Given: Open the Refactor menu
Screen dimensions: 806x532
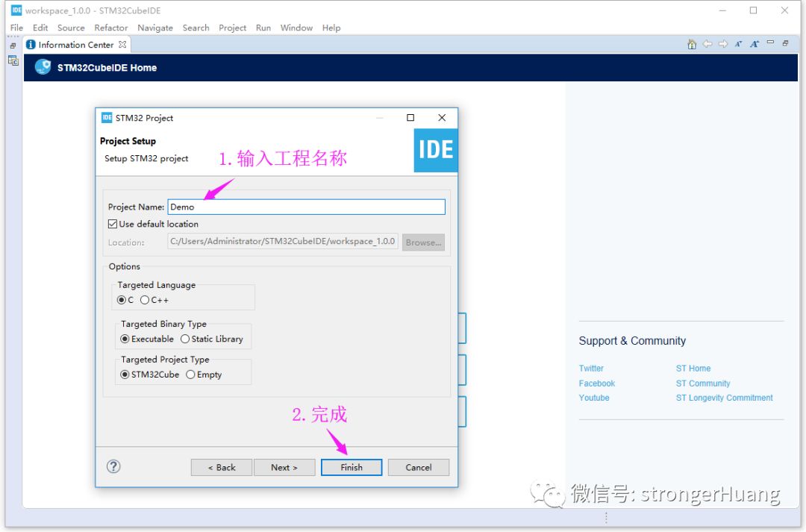Looking at the screenshot, I should point(111,28).
